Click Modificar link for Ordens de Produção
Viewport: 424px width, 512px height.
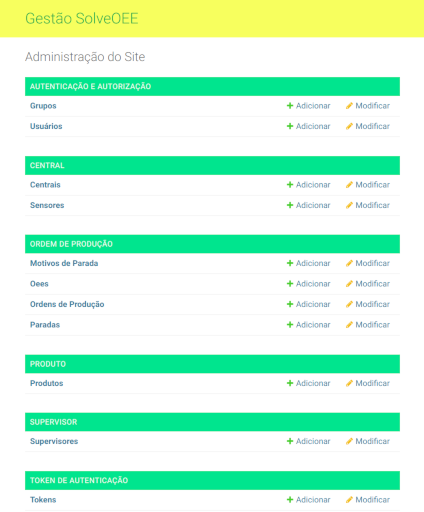(372, 304)
